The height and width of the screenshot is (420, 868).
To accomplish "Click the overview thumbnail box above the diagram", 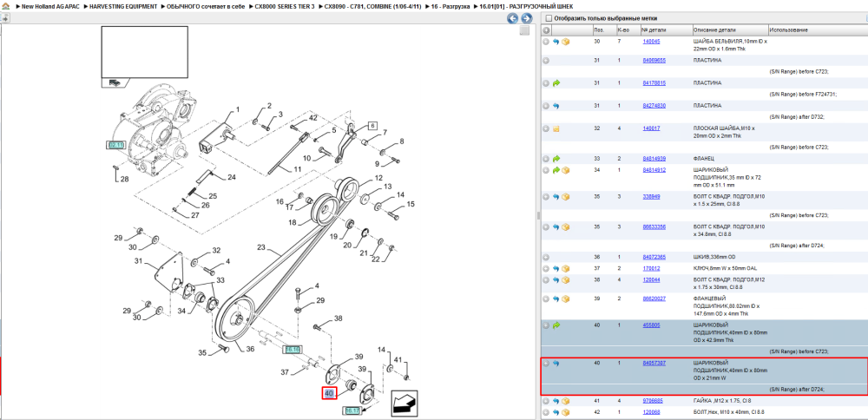I will tap(144, 53).
